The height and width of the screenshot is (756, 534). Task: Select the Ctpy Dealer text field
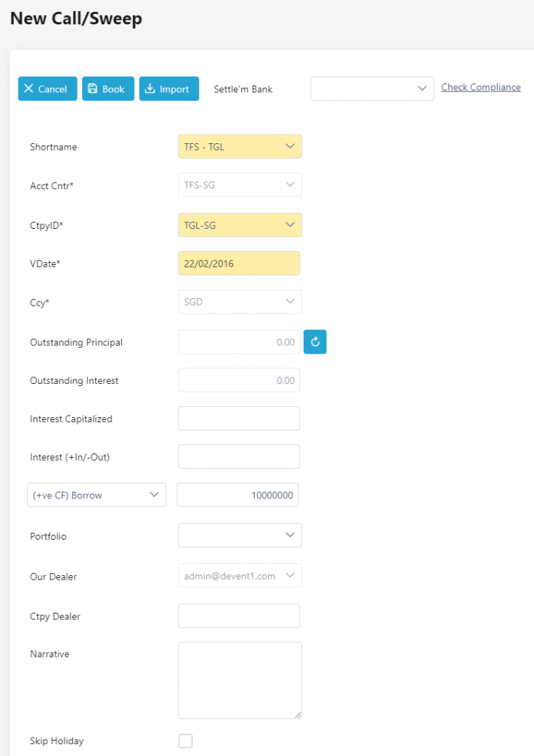coord(239,616)
